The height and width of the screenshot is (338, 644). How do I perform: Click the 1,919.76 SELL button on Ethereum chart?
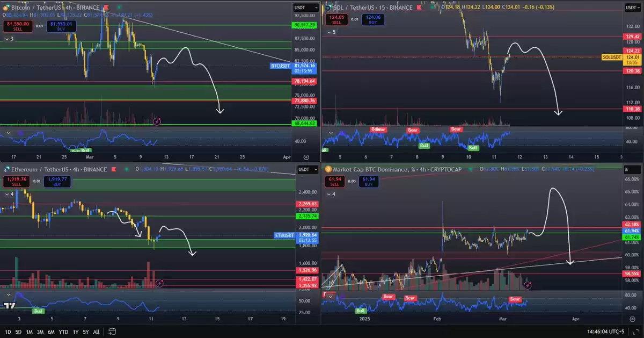point(17,182)
